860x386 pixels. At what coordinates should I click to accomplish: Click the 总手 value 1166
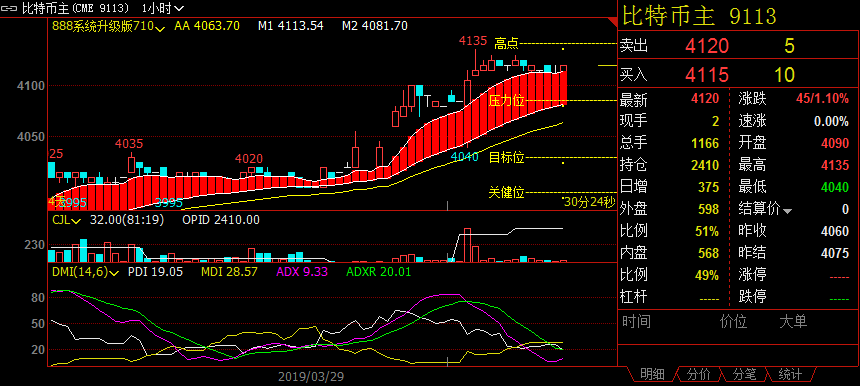(705, 144)
